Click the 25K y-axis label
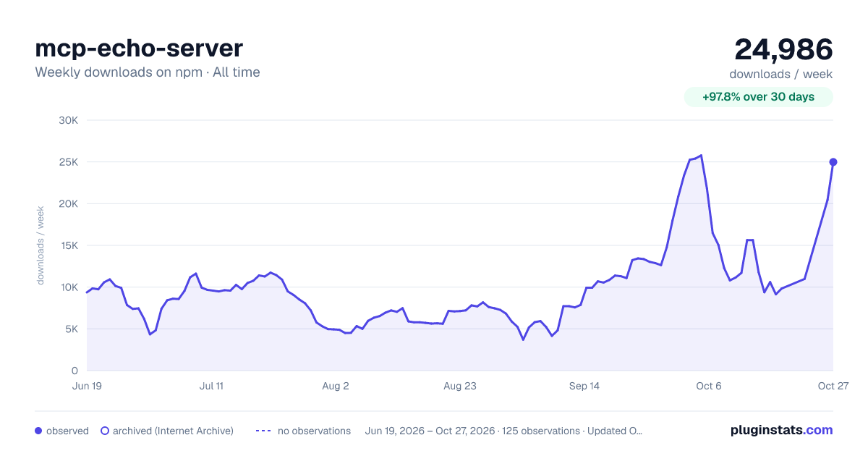This screenshot has width=868, height=456. [68, 162]
